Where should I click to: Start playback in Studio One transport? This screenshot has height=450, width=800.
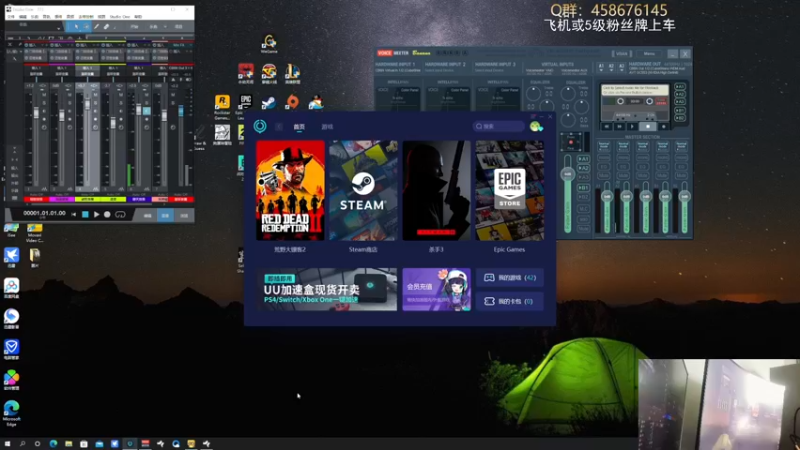pyautogui.click(x=96, y=215)
